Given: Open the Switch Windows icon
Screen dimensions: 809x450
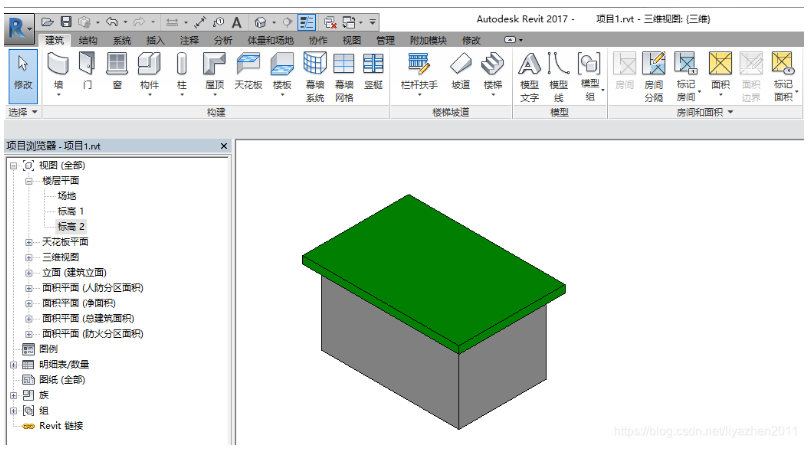Looking at the screenshot, I should tap(349, 22).
